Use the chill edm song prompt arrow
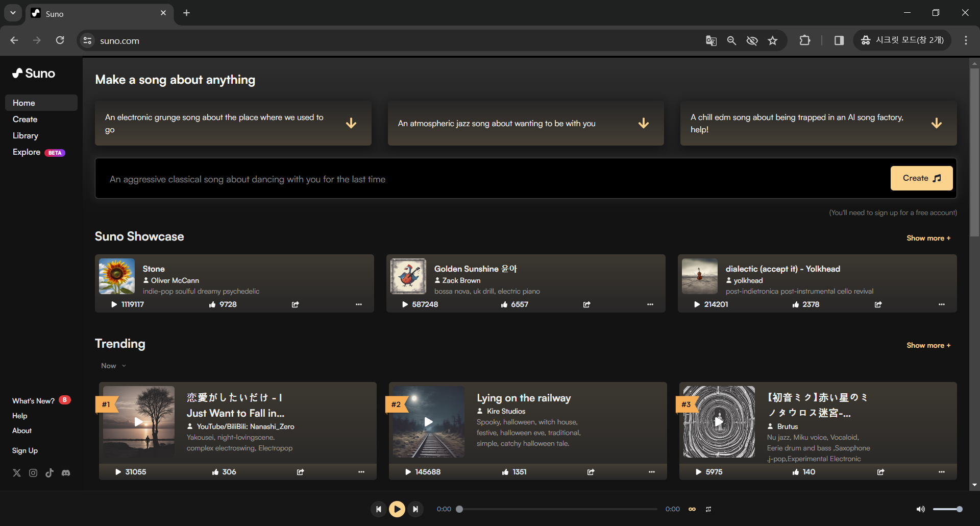The height and width of the screenshot is (526, 980). pyautogui.click(x=937, y=123)
